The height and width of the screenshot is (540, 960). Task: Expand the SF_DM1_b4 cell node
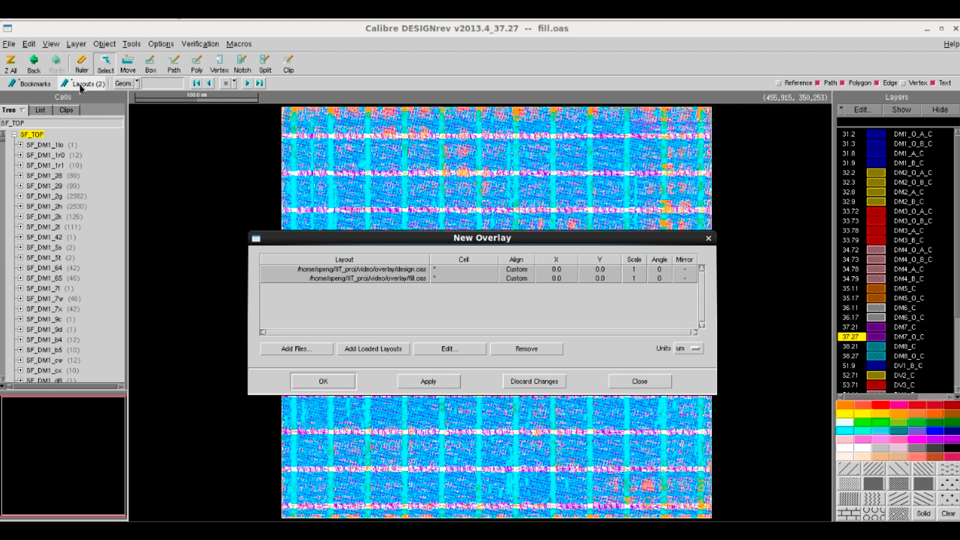pyautogui.click(x=20, y=340)
